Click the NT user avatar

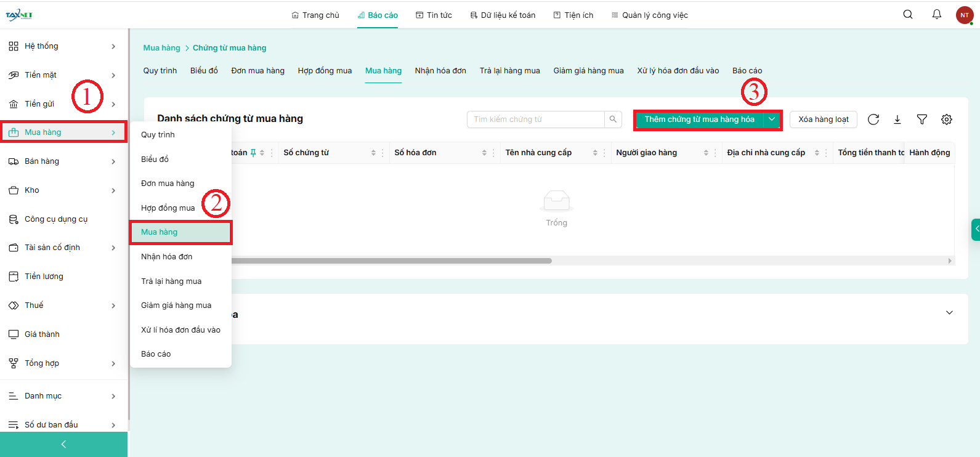[964, 15]
